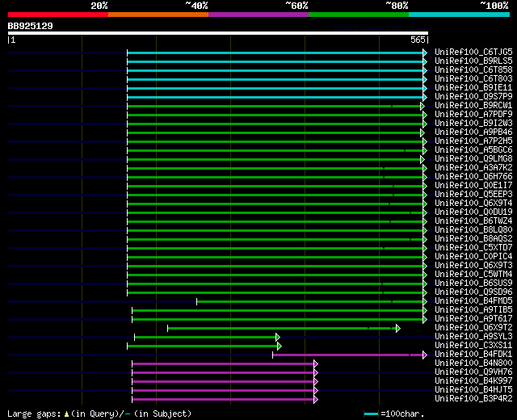Click the green alignment bar for UniRef100_C3XS11
This screenshot has width=517, height=420.
(x=203, y=346)
